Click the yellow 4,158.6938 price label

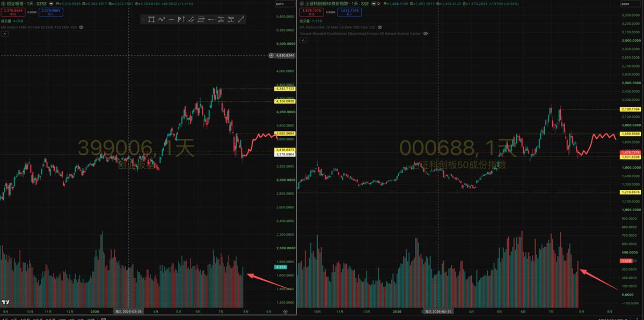[284, 101]
